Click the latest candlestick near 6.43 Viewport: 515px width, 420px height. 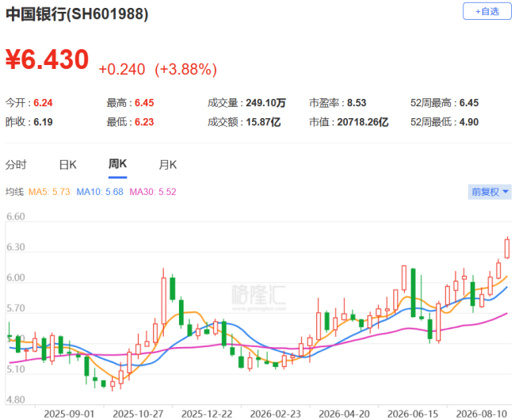point(507,248)
